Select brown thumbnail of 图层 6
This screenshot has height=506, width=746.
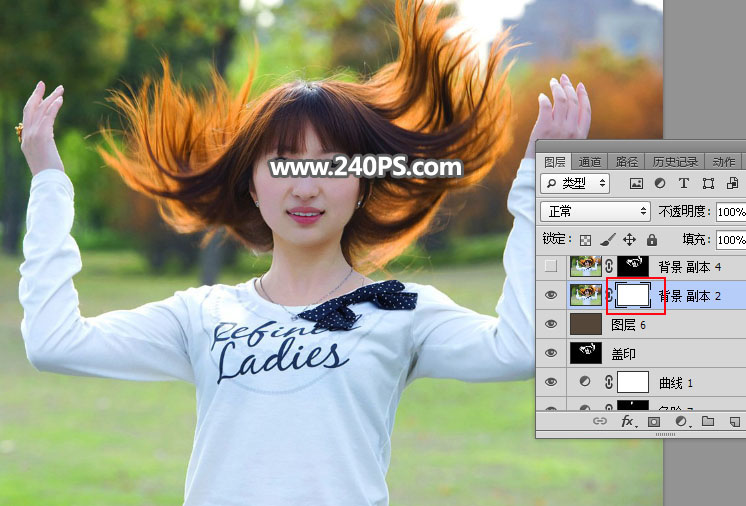coord(586,324)
